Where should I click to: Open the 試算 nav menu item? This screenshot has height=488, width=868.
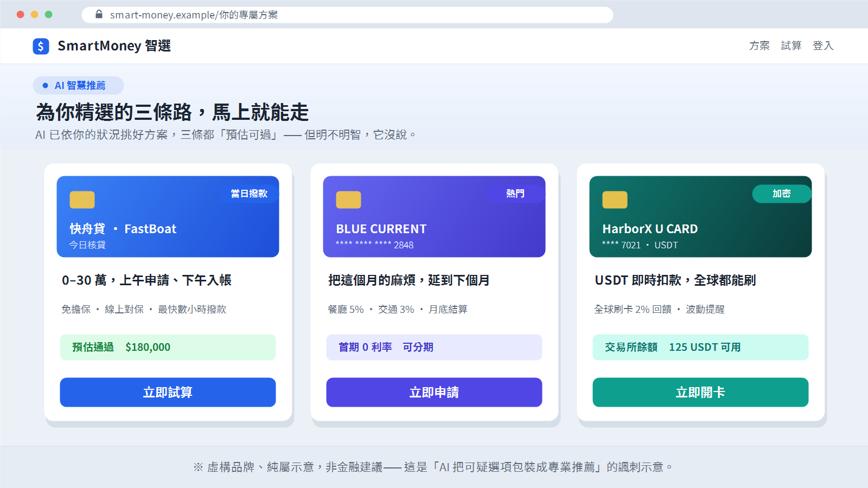(x=791, y=46)
